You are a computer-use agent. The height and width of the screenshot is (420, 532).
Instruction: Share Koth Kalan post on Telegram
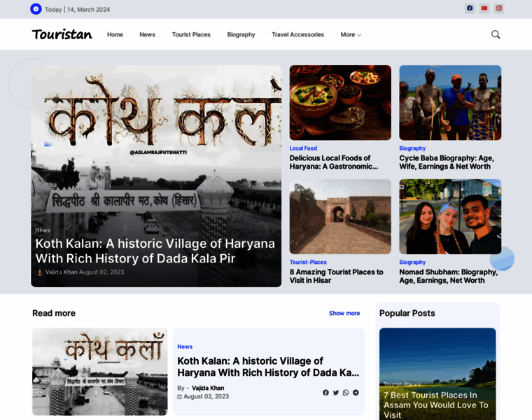(356, 393)
